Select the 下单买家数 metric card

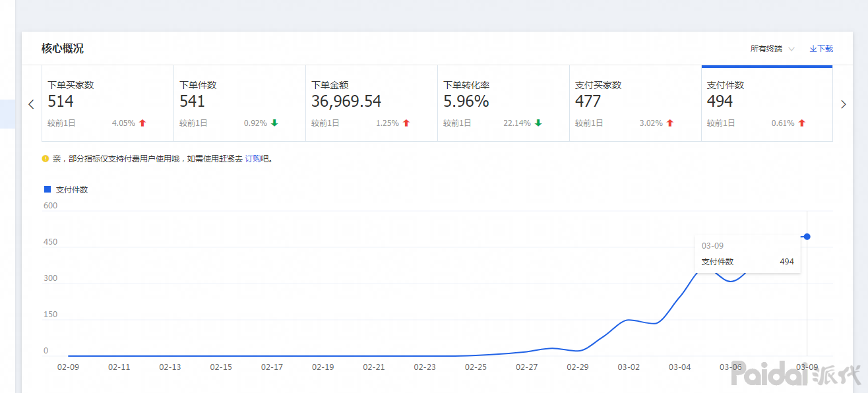tap(108, 104)
